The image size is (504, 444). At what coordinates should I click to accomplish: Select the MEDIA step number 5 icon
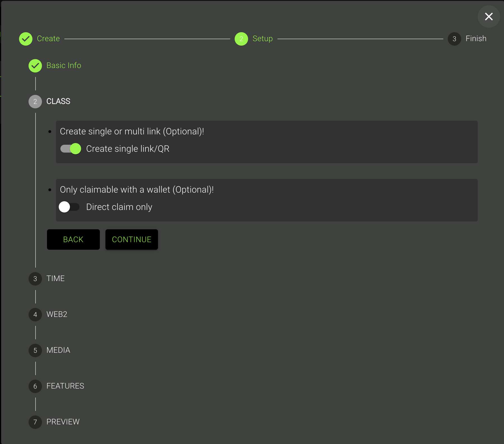(x=35, y=350)
